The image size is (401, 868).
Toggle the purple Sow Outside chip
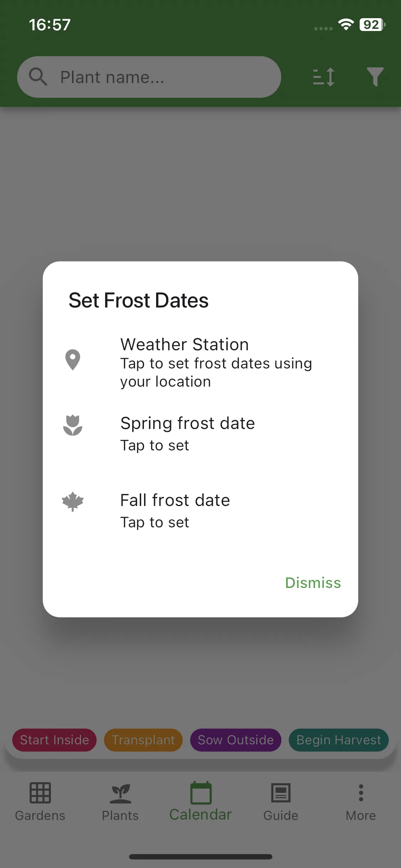point(236,740)
